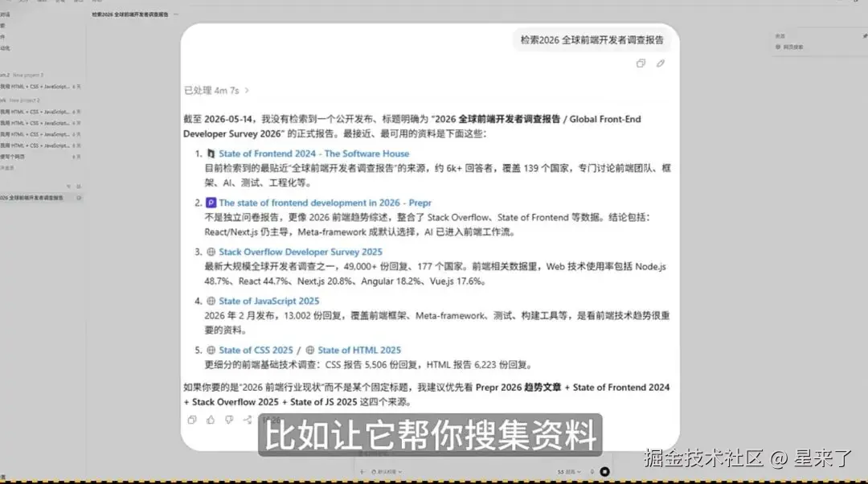Click the '网页搜索' entry in right panel
This screenshot has width=868, height=484.
tap(791, 47)
